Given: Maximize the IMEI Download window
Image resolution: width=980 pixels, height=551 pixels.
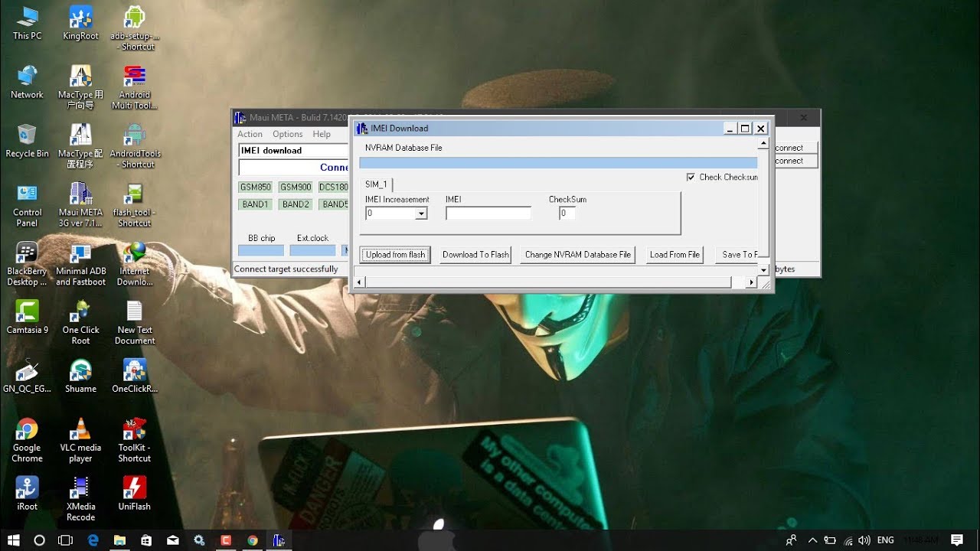Looking at the screenshot, I should click(745, 129).
